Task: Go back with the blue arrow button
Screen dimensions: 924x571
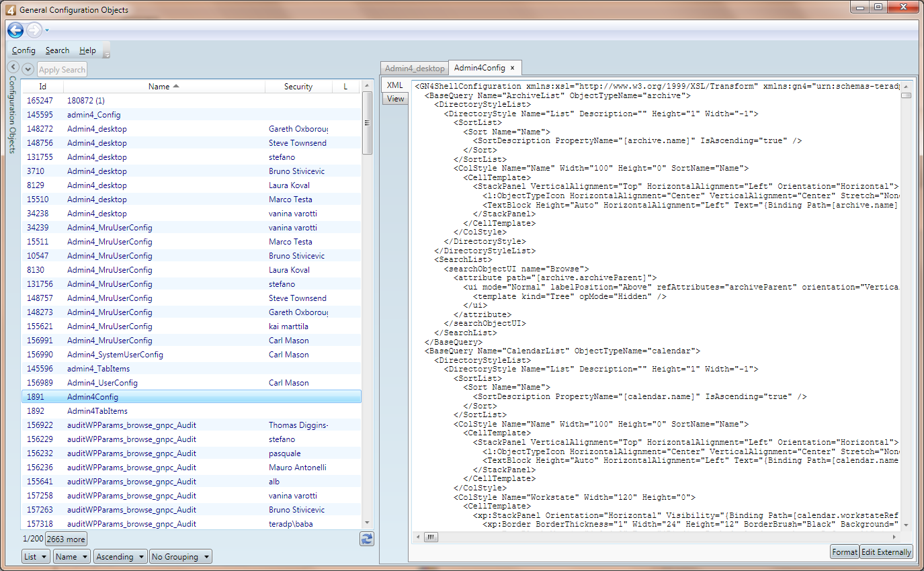Action: [x=15, y=30]
